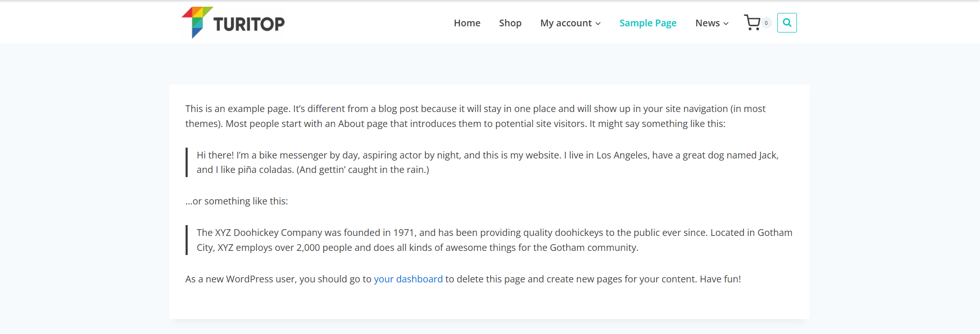Screen dimensions: 980x334
Task: Click the Turitop colorful logo emblem
Action: [x=196, y=22]
